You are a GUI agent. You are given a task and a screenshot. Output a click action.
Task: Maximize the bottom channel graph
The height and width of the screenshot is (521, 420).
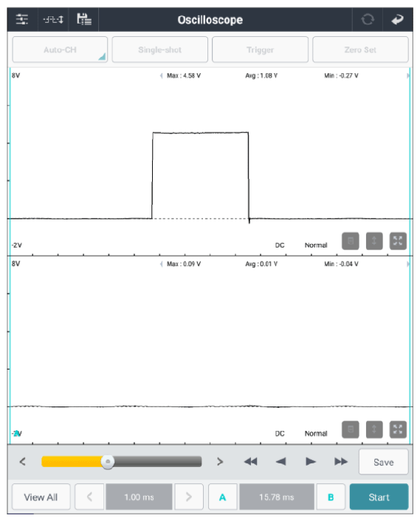coord(398,429)
